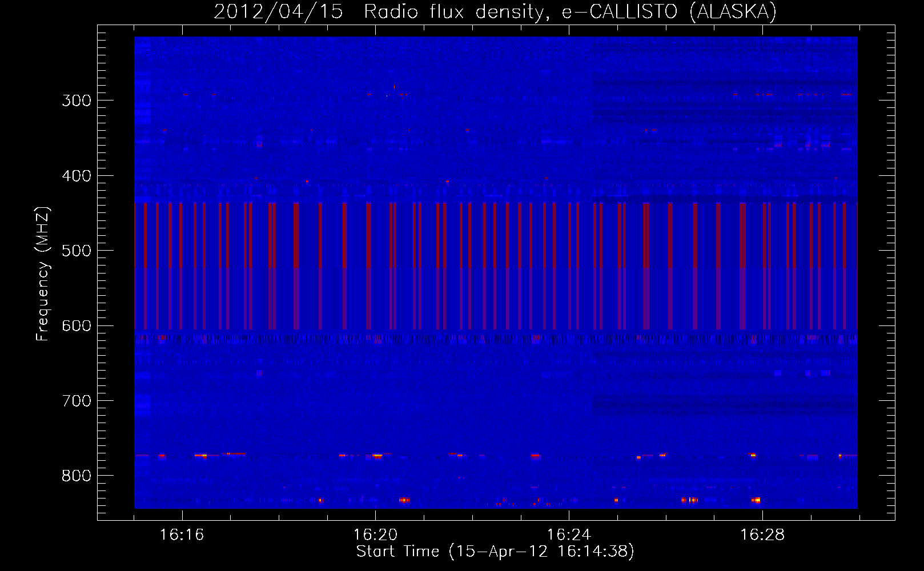Select the 700 frequency tick label
The width and height of the screenshot is (924, 571).
tap(77, 401)
